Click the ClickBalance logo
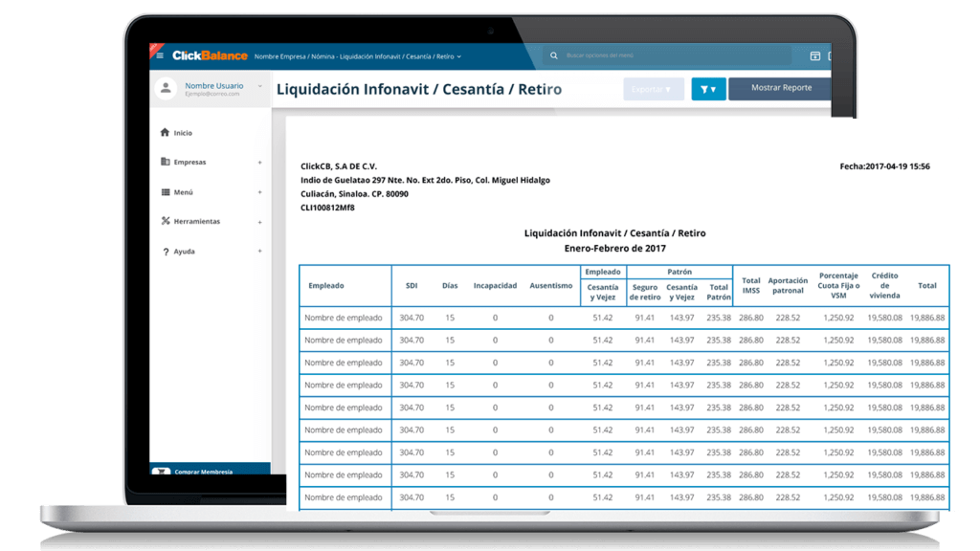 pos(210,55)
